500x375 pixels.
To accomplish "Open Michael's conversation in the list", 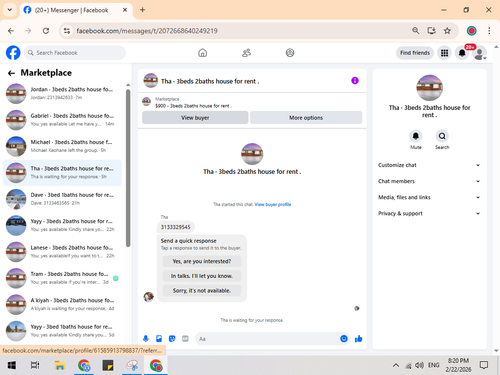I will click(62, 146).
